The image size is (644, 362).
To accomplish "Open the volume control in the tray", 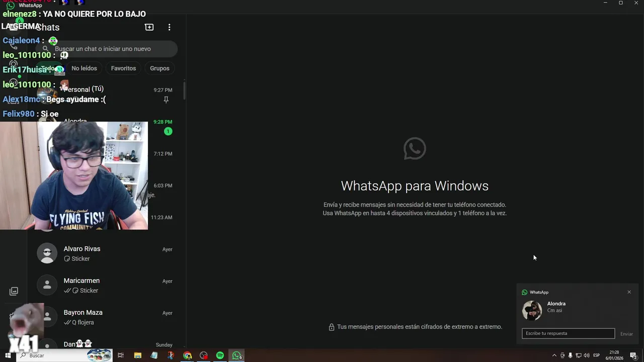I will [587, 355].
